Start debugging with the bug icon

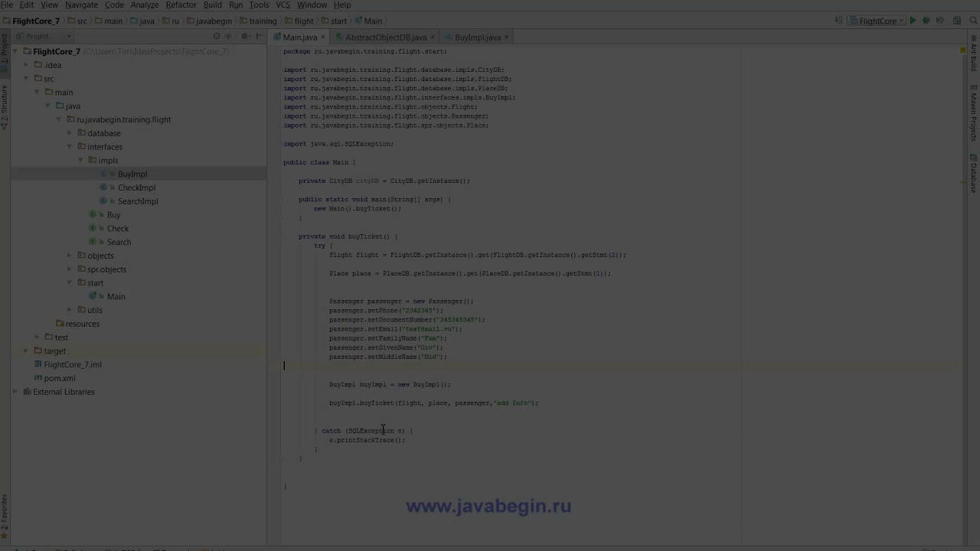point(926,21)
